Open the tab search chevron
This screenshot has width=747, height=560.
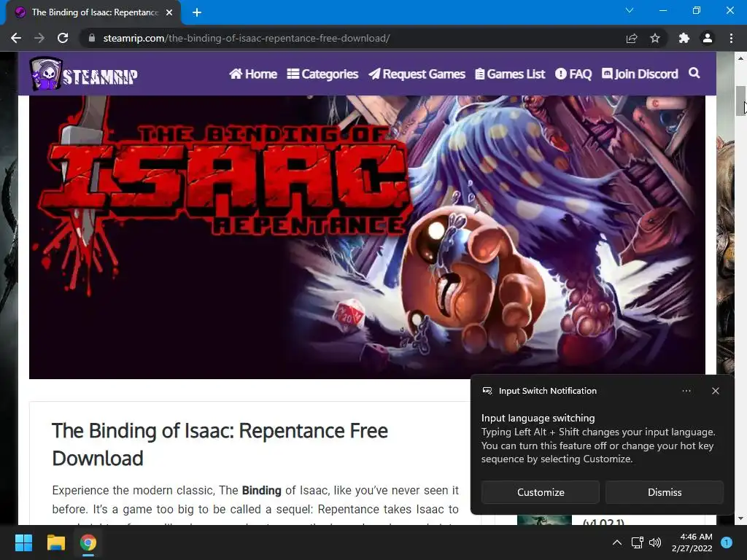630,10
